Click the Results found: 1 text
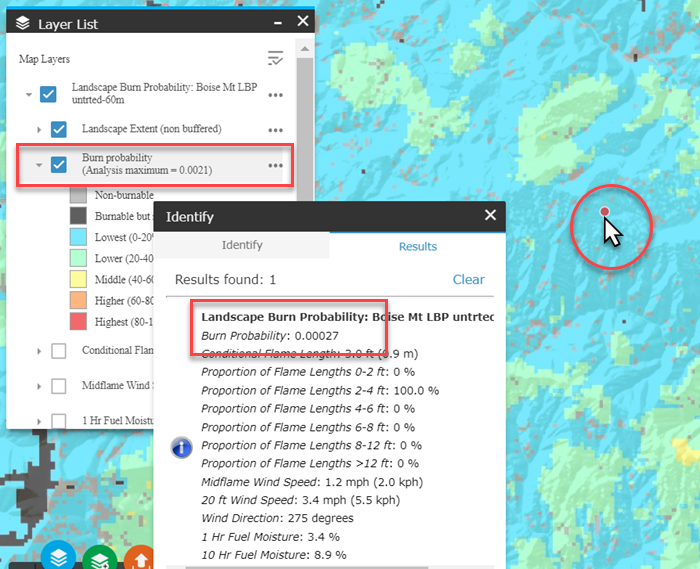Viewport: 700px width, 569px height. pyautogui.click(x=225, y=279)
